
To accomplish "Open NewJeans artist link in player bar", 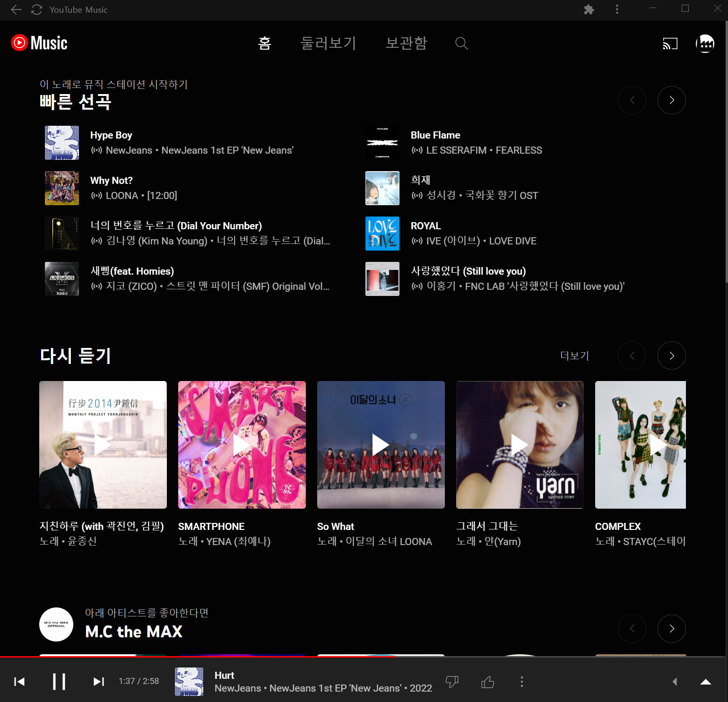I will (x=238, y=688).
